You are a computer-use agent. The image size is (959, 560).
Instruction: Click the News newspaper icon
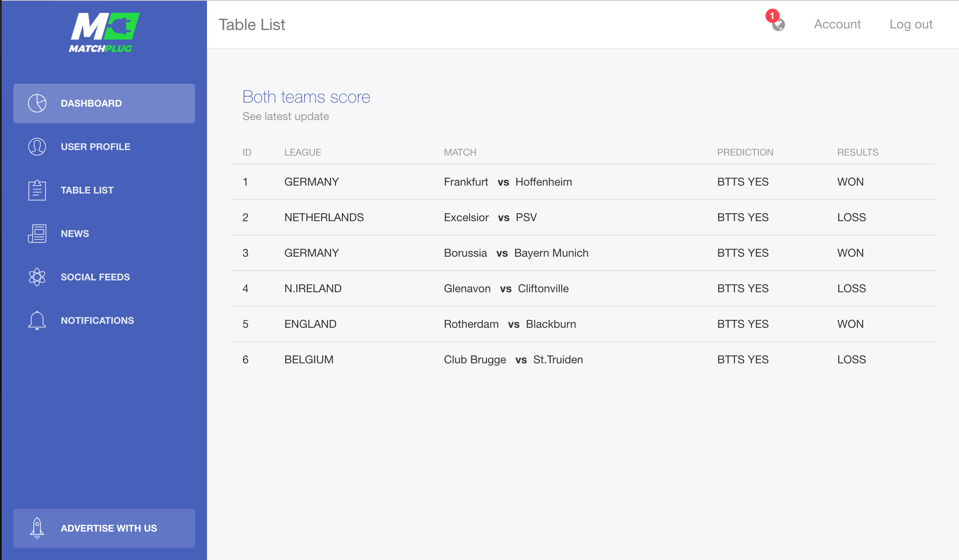click(x=37, y=234)
